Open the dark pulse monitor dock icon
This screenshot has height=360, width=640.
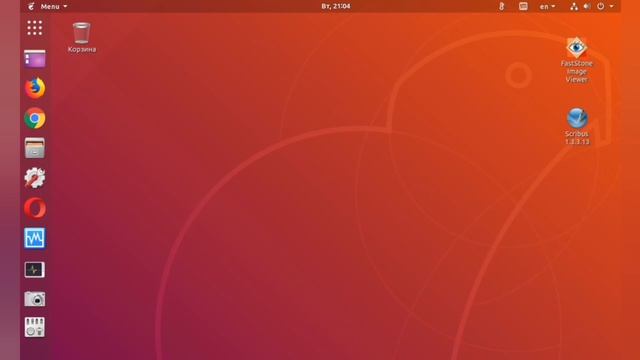click(x=35, y=270)
